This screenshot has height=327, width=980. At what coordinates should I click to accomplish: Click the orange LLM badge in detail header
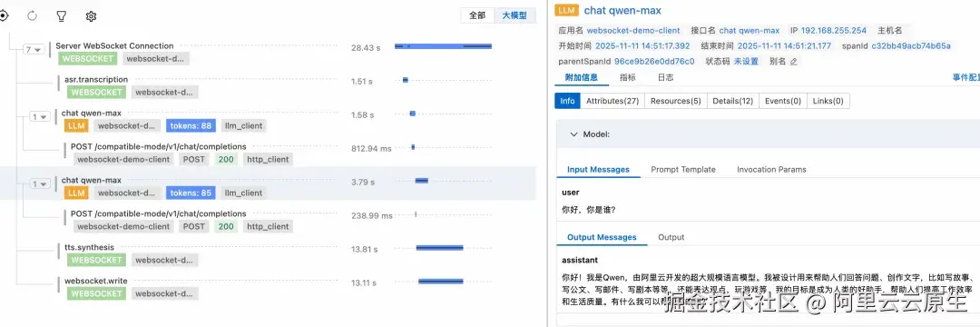tap(566, 11)
